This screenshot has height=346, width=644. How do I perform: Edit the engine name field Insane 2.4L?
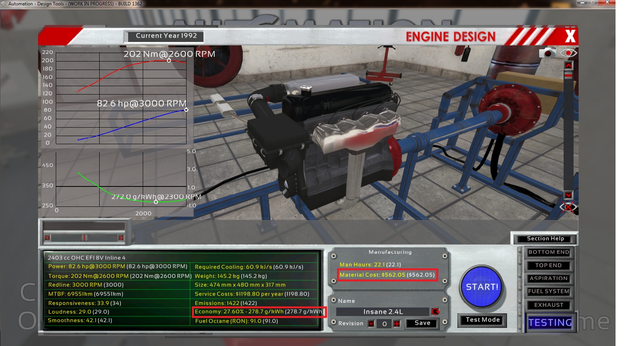pyautogui.click(x=383, y=312)
